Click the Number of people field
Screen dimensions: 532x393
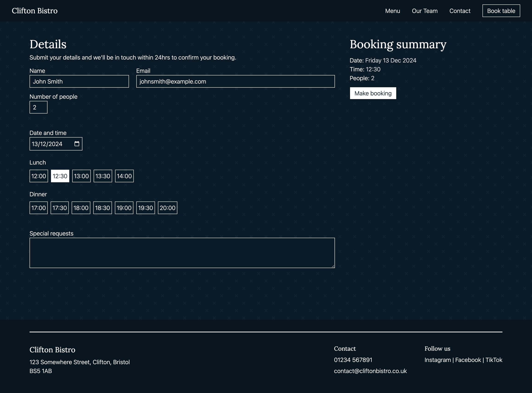point(38,107)
